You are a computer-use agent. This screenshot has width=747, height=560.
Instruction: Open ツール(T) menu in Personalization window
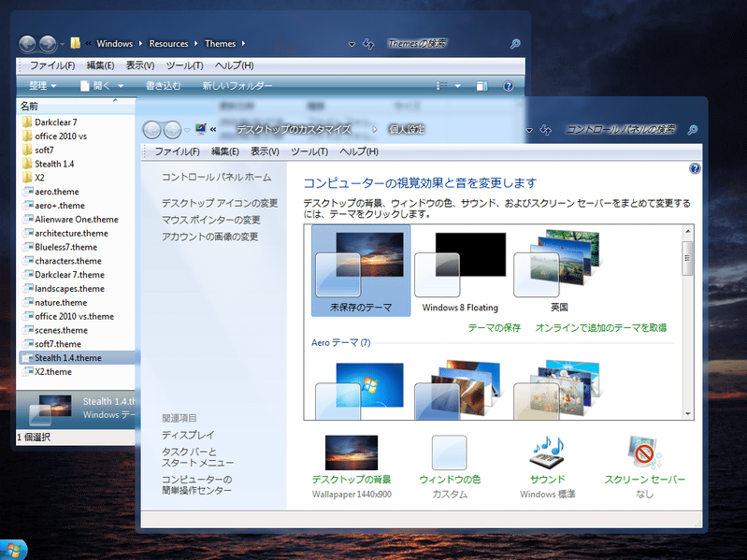(x=309, y=151)
